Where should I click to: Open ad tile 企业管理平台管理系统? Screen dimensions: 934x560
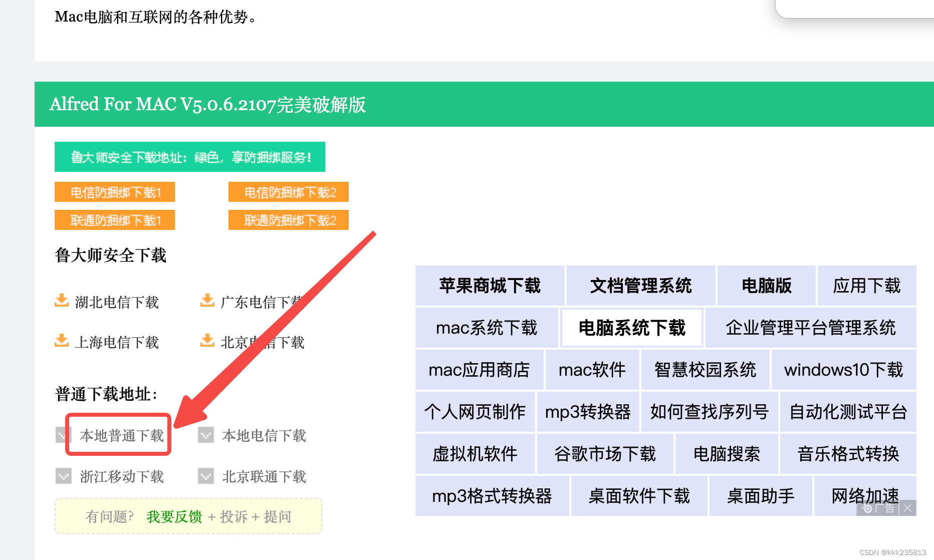pyautogui.click(x=811, y=328)
